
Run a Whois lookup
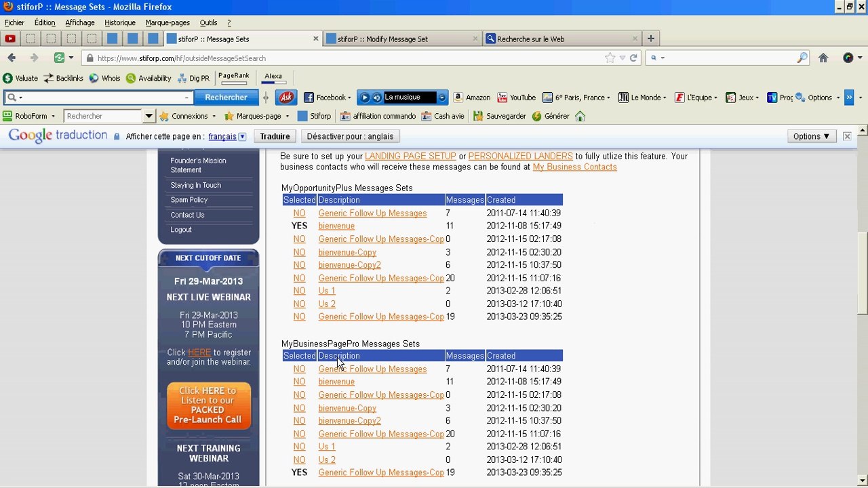tap(104, 79)
